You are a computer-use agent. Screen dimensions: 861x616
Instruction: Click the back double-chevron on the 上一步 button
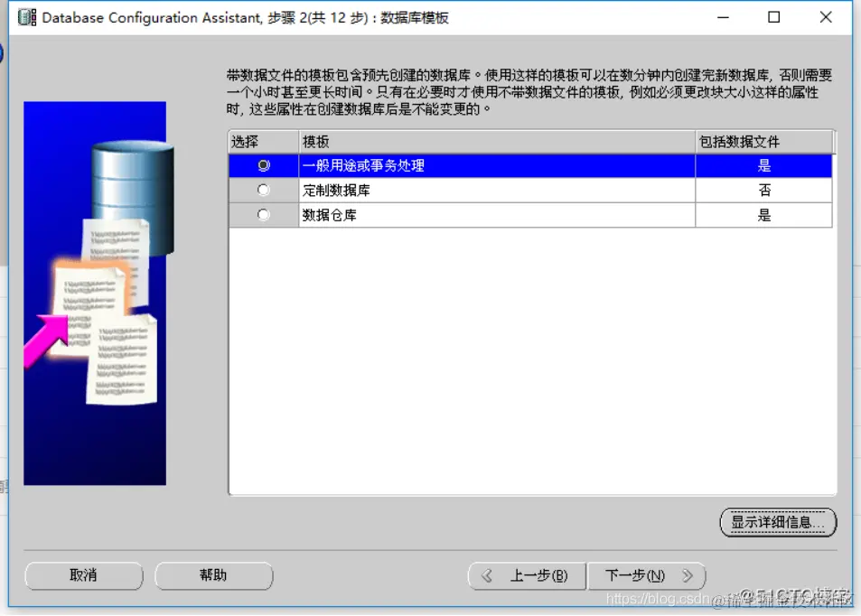pos(488,575)
